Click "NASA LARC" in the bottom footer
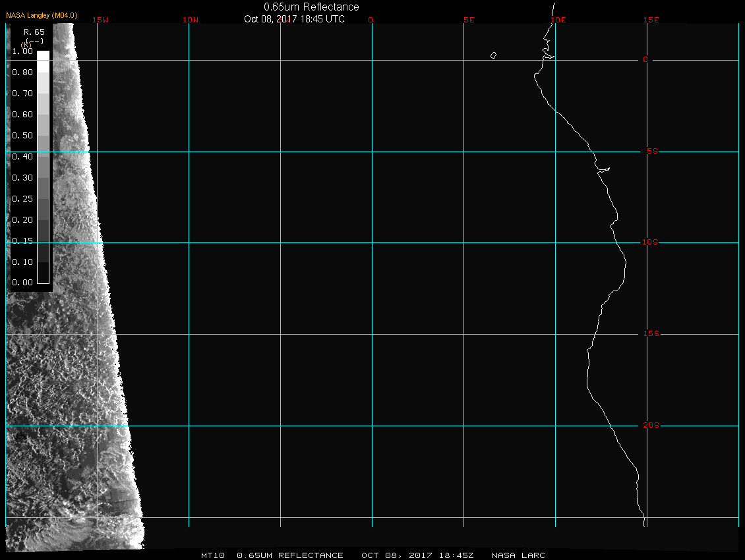The width and height of the screenshot is (745, 560). pos(518,555)
